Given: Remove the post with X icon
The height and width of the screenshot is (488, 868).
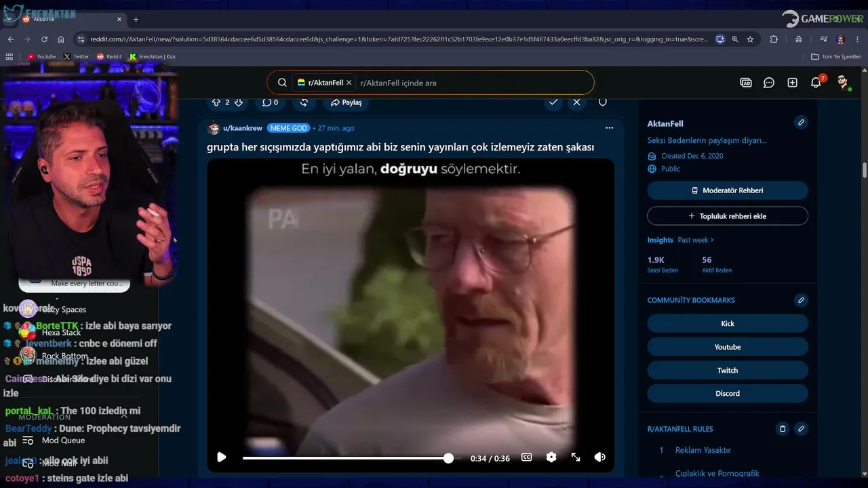Looking at the screenshot, I should click(576, 102).
